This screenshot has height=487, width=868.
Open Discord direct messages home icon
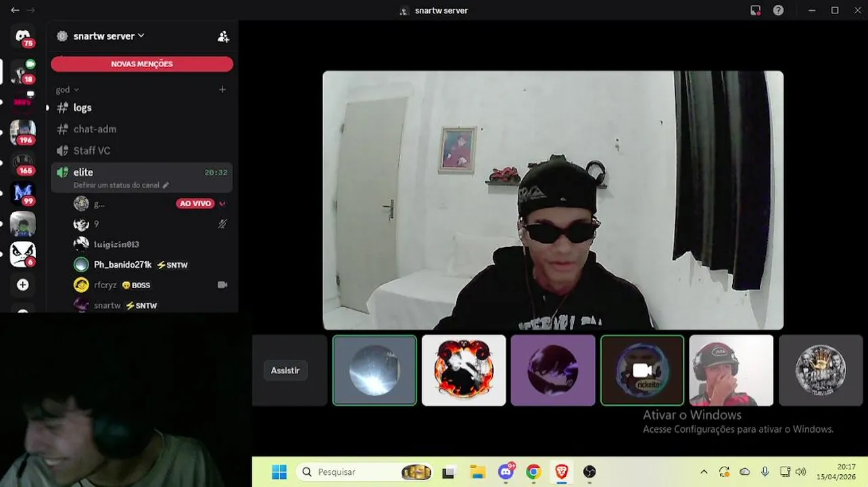[23, 36]
